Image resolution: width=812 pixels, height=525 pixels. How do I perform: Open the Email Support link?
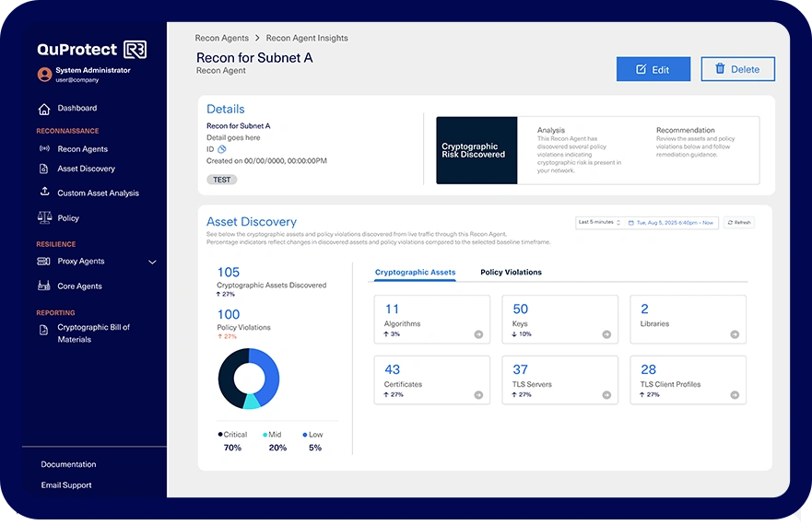click(66, 485)
